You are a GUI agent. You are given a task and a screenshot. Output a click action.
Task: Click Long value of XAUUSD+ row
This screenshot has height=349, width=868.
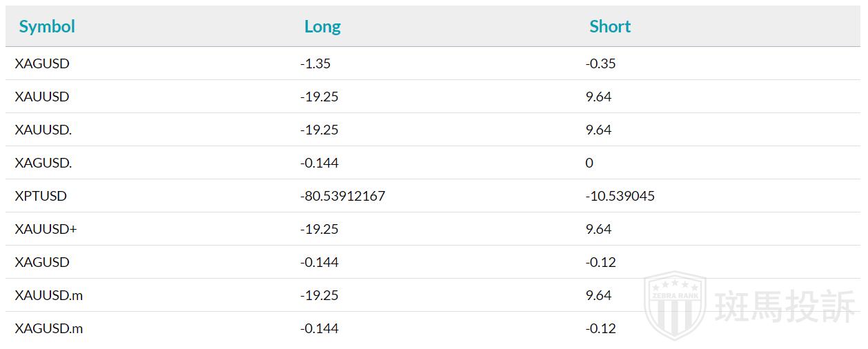tap(319, 229)
